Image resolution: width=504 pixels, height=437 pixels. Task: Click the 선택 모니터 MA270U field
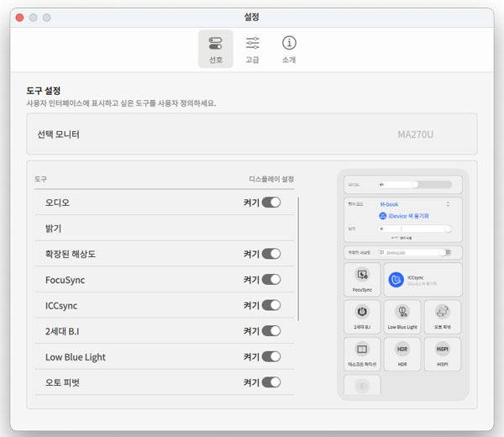(252, 134)
